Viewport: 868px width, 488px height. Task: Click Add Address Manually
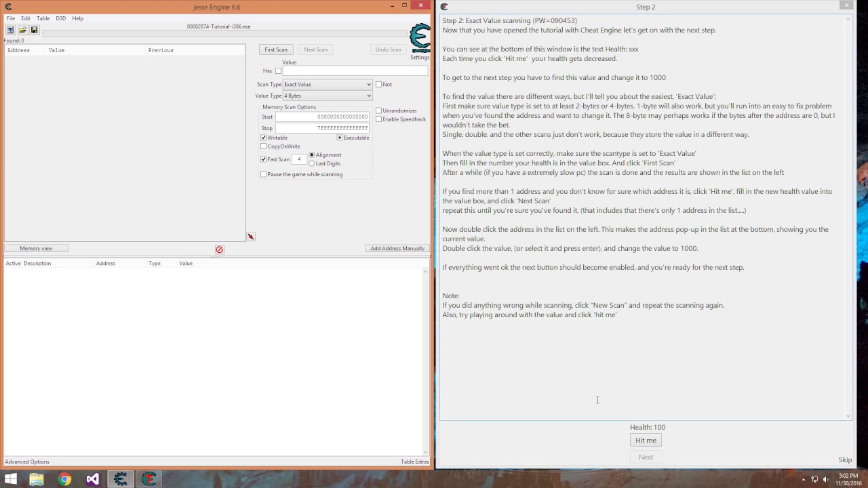(397, 248)
